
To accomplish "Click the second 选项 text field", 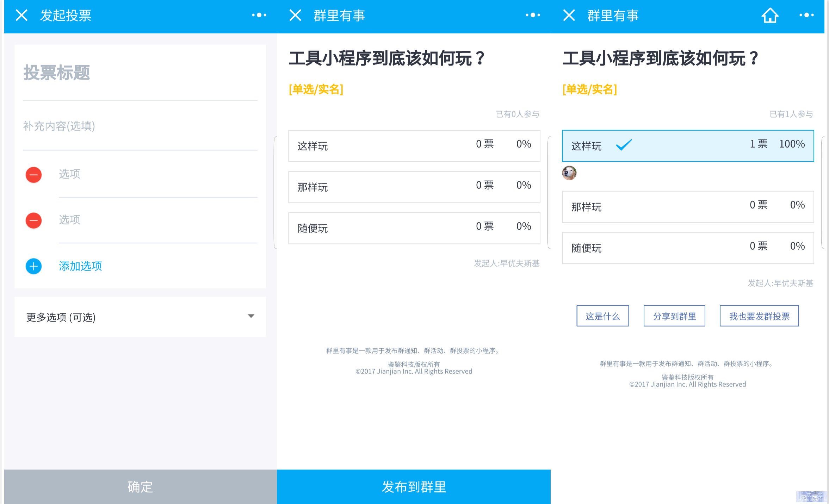I will (x=158, y=220).
